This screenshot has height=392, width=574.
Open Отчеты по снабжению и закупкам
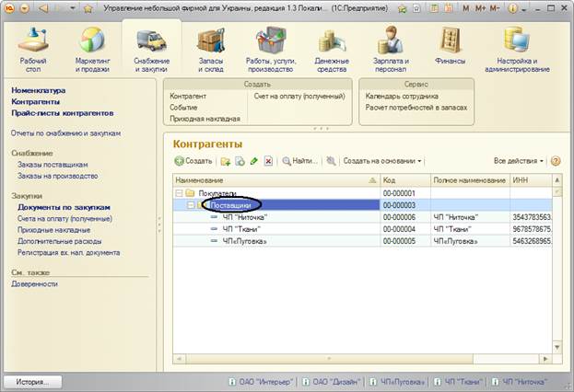[x=66, y=133]
